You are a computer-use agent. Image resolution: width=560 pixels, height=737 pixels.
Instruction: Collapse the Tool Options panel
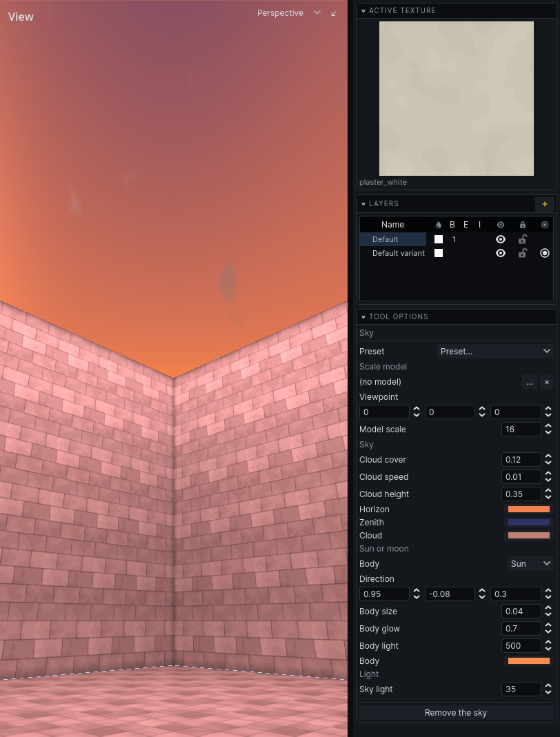click(x=363, y=317)
